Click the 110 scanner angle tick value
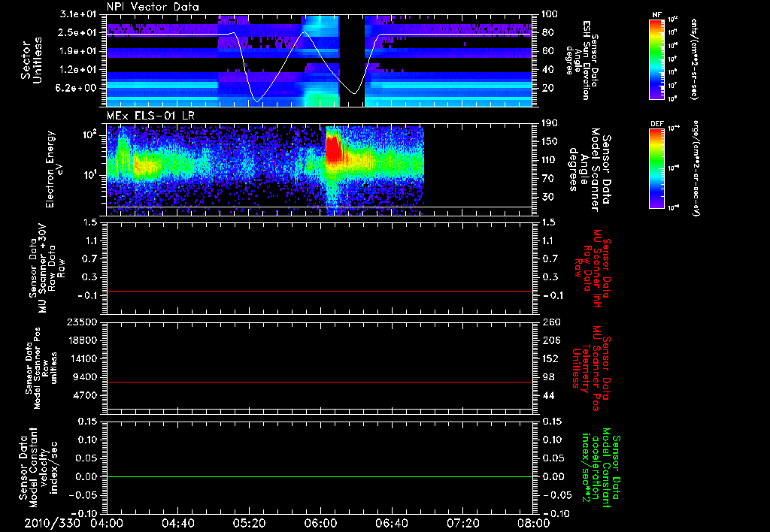This screenshot has width=770, height=532. [x=550, y=160]
